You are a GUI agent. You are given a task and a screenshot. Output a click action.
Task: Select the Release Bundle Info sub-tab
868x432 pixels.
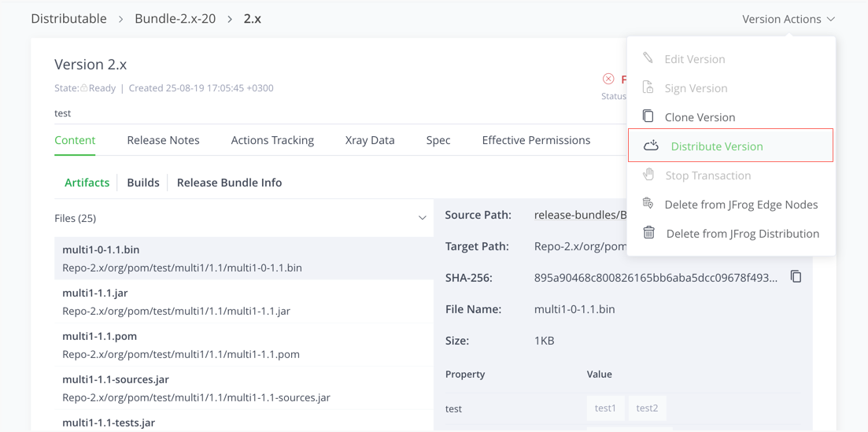click(x=229, y=183)
